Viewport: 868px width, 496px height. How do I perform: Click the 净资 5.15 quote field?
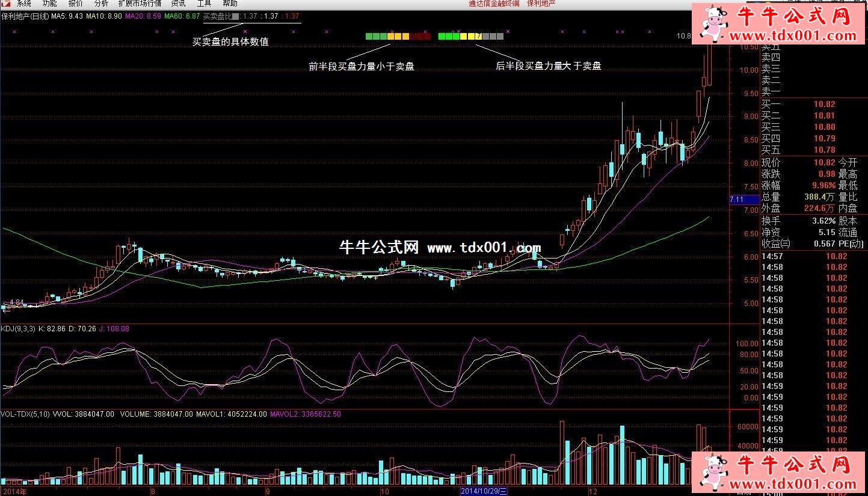pyautogui.click(x=799, y=232)
